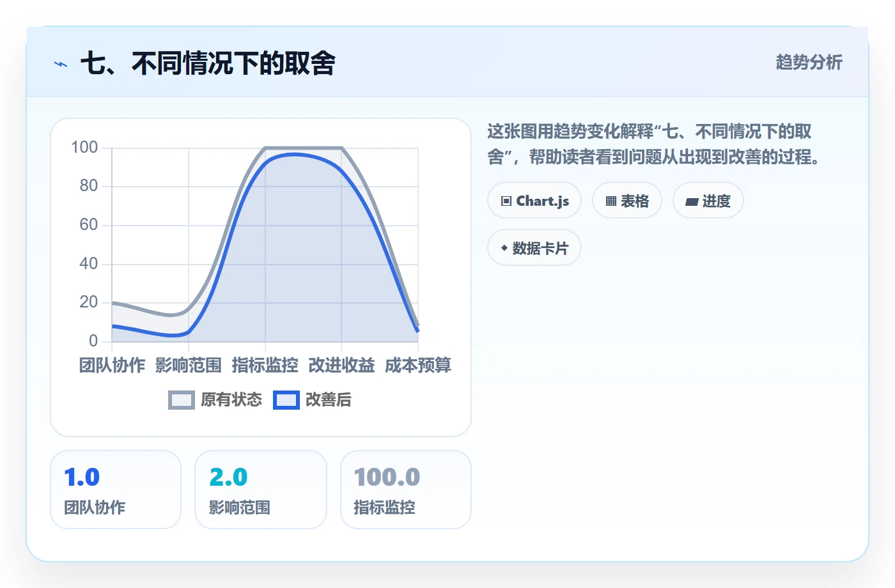Click the 指标监控 x-axis label

pyautogui.click(x=265, y=366)
